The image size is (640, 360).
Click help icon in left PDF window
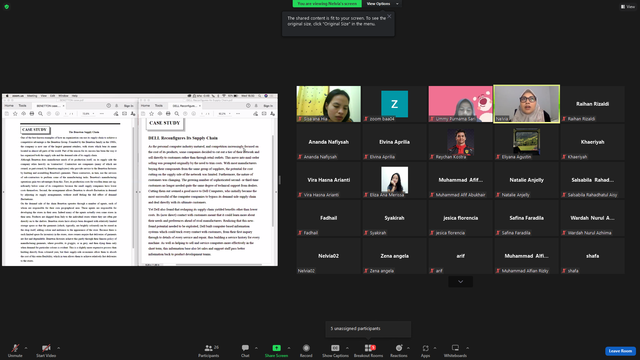tap(109, 106)
